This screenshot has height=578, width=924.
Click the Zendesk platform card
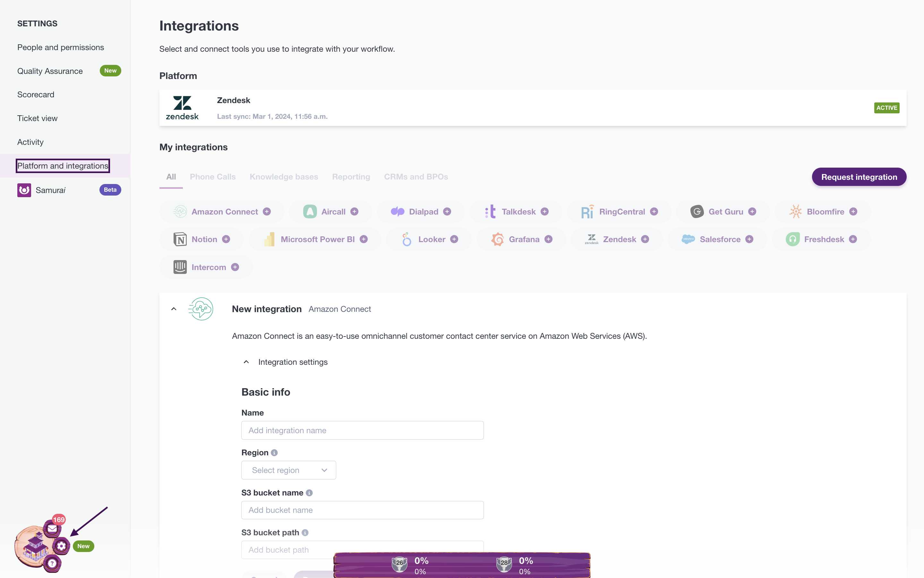pyautogui.click(x=533, y=108)
